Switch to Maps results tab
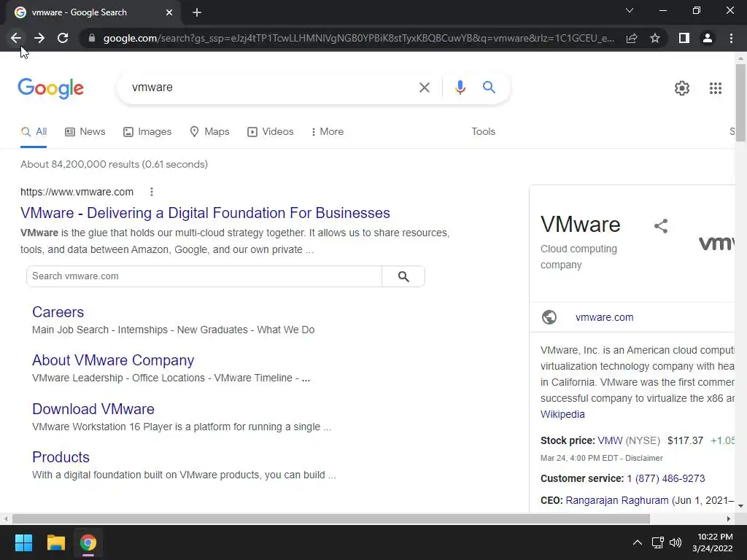Screen dimensions: 747x560 pos(209,132)
